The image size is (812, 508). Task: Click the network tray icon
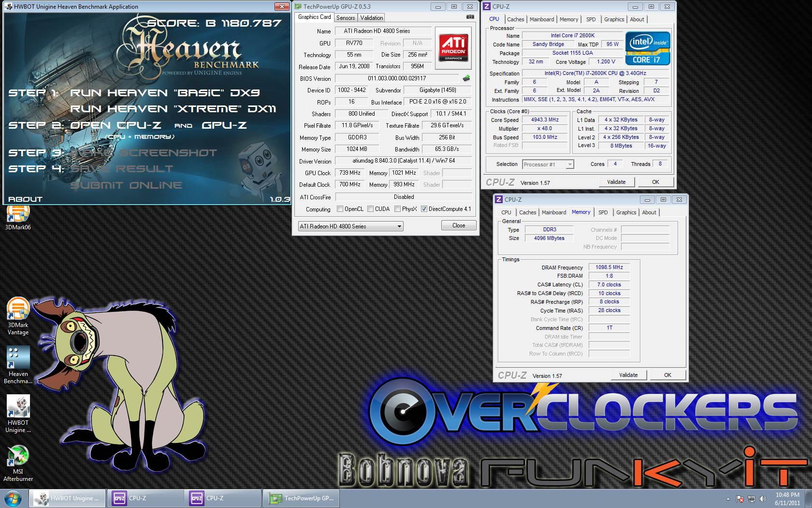(752, 499)
